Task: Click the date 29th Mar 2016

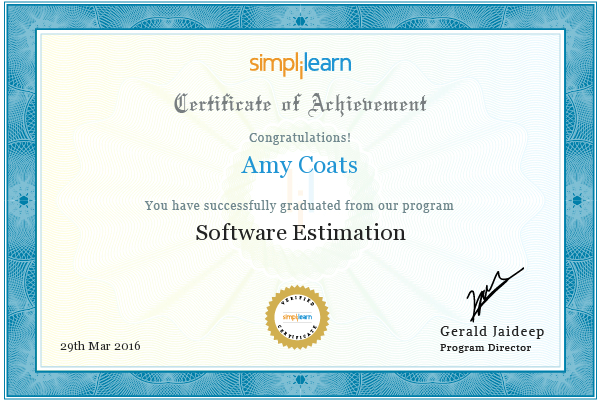Action: [100, 346]
